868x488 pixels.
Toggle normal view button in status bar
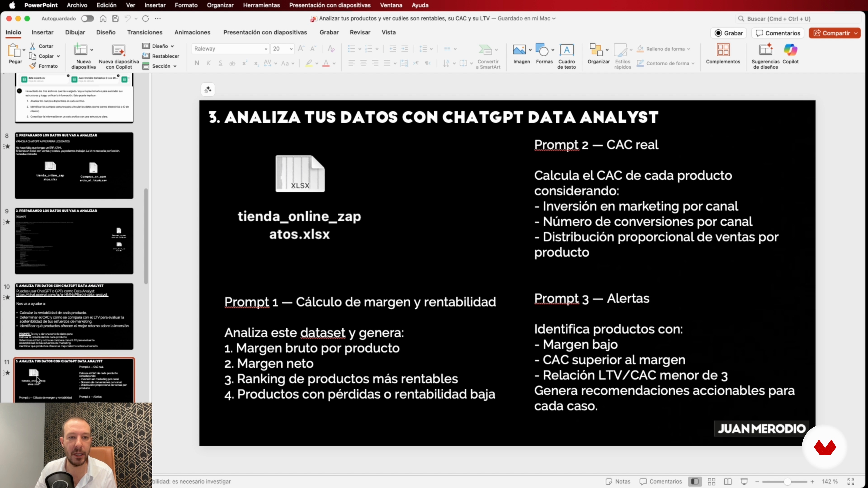coord(695,482)
